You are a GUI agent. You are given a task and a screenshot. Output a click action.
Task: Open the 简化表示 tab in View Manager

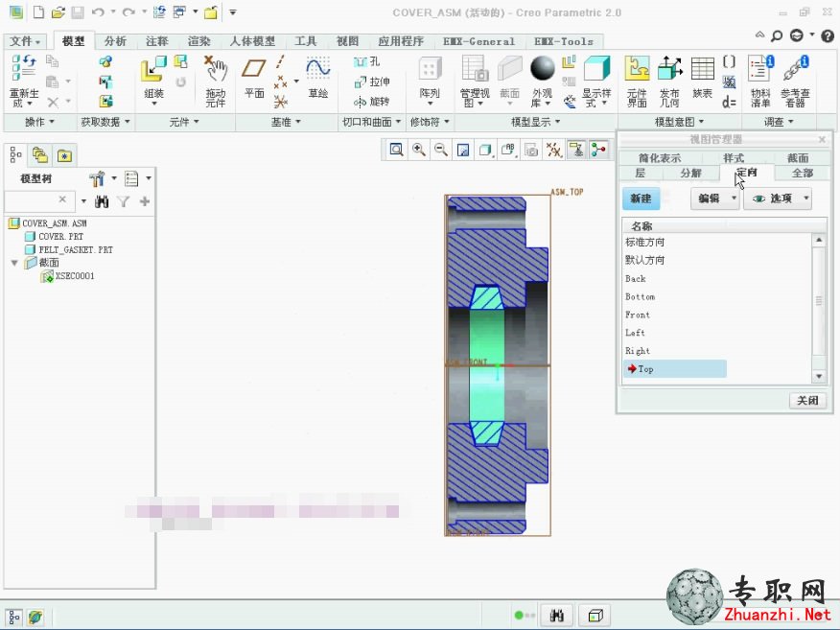660,158
